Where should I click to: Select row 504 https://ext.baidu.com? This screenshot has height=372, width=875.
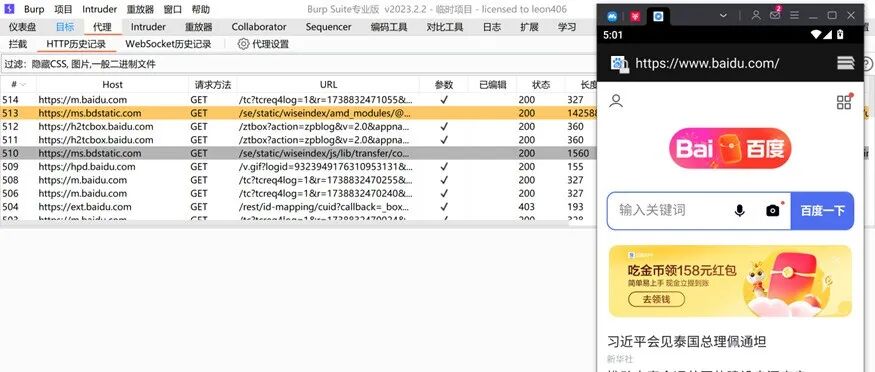point(298,207)
